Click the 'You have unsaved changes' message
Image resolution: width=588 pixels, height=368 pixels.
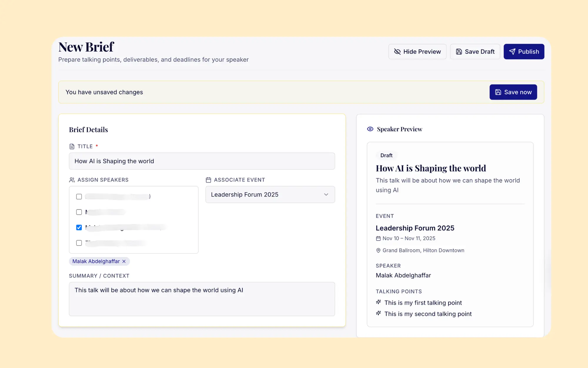click(104, 92)
